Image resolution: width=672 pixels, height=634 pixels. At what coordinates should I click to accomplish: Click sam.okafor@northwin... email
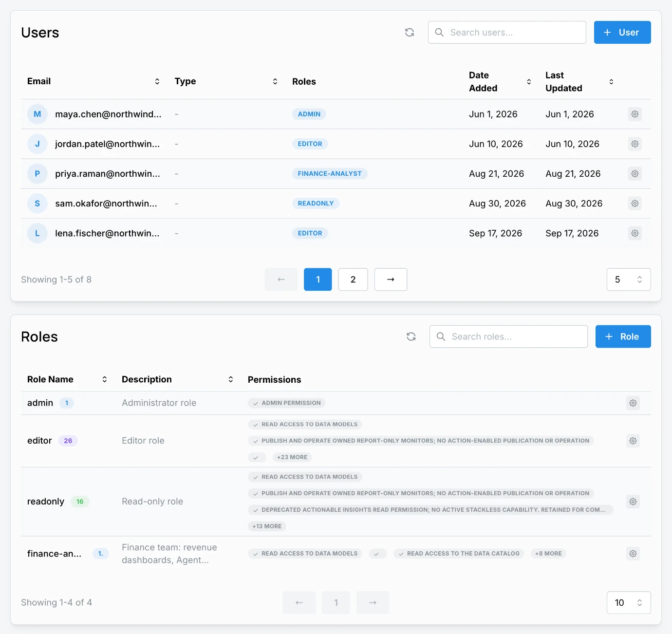coord(106,203)
